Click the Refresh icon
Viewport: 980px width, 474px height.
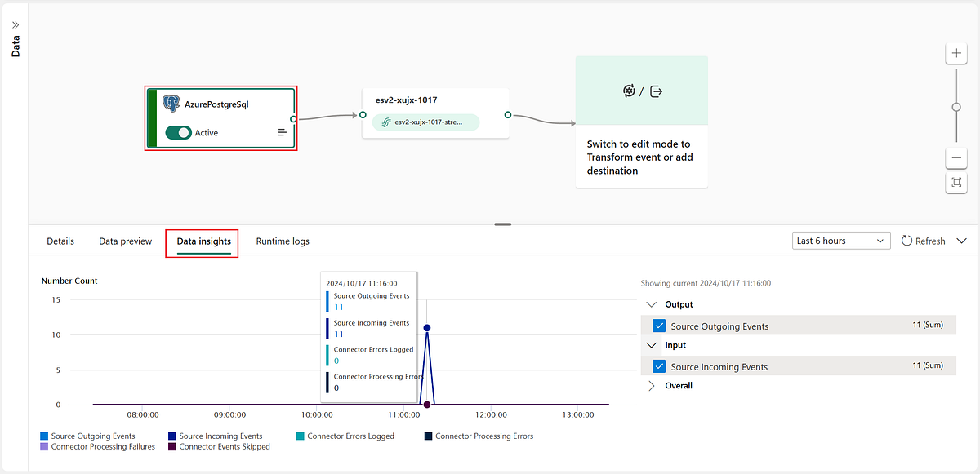[906, 241]
